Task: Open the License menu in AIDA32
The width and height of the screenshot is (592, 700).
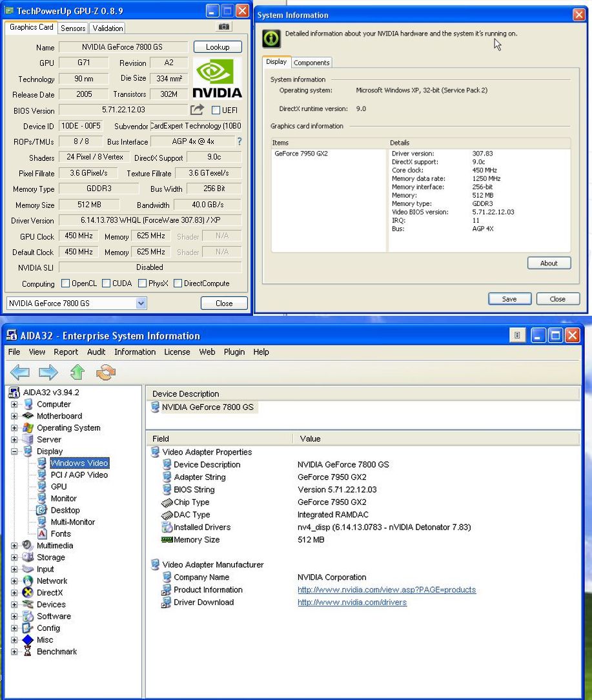Action: click(x=177, y=352)
